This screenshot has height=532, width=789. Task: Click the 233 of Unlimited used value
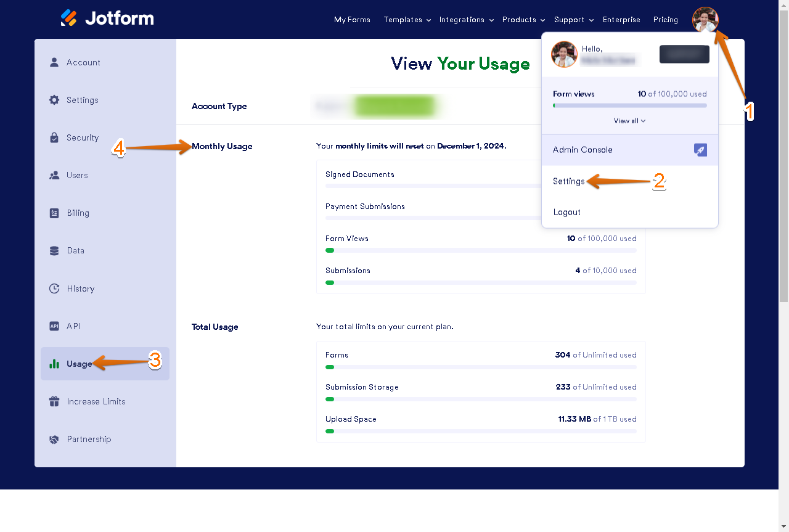(596, 387)
